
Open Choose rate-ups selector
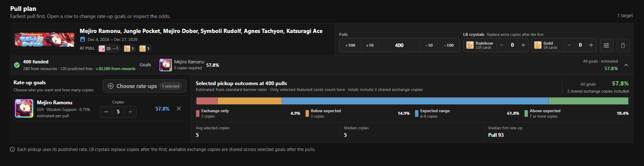pyautogui.click(x=144, y=86)
